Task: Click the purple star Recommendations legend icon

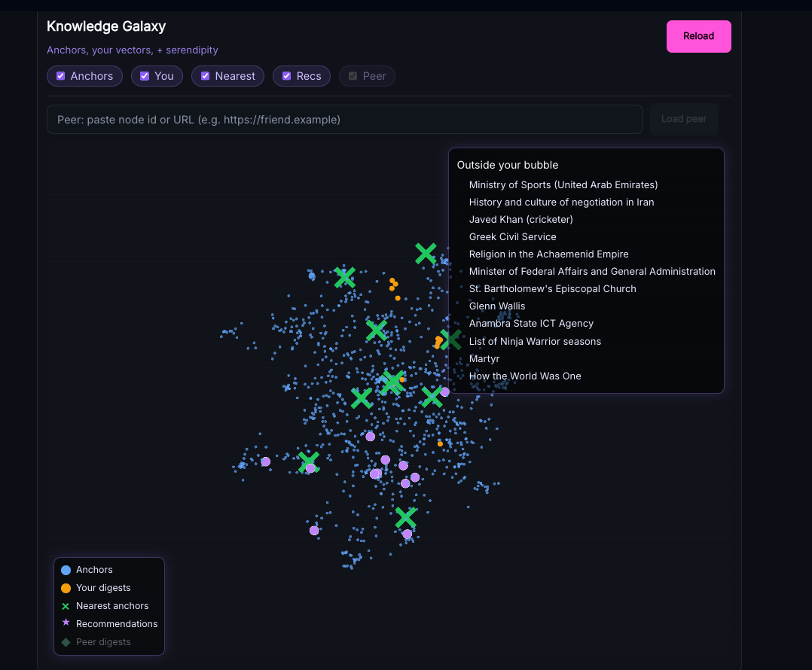Action: tap(66, 623)
